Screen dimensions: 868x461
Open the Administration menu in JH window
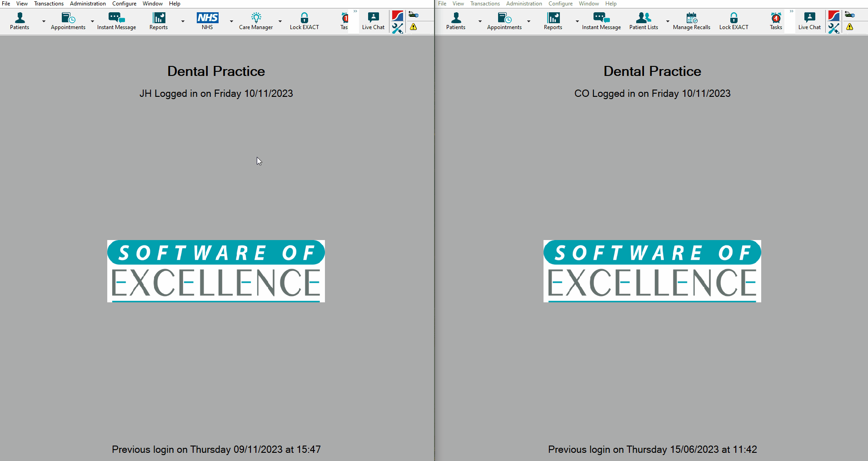[88, 4]
